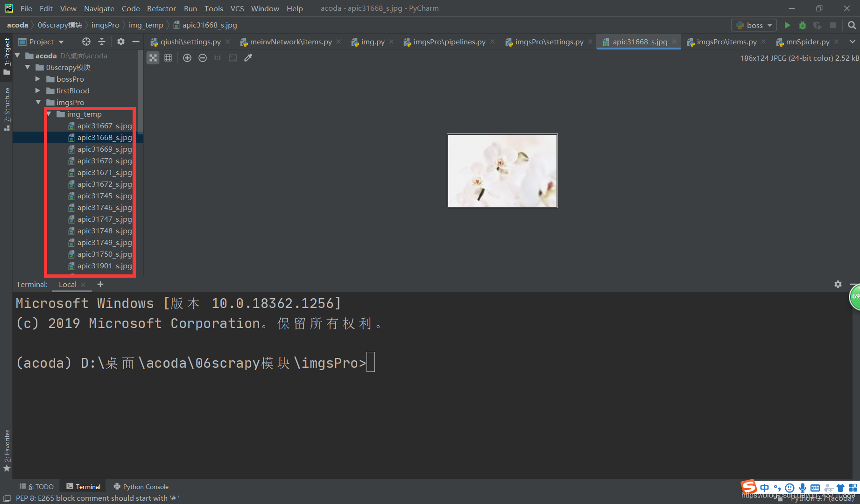Toggle chessboard background in image viewer
The image size is (860, 504).
click(x=153, y=58)
